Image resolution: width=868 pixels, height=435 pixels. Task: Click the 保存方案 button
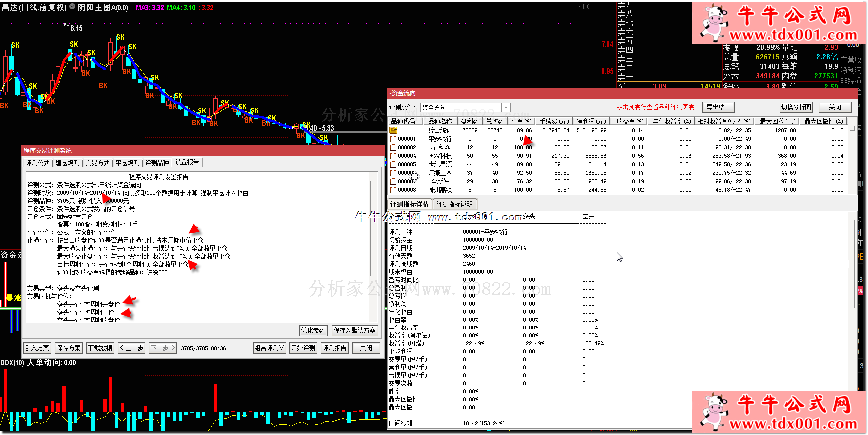(x=69, y=348)
